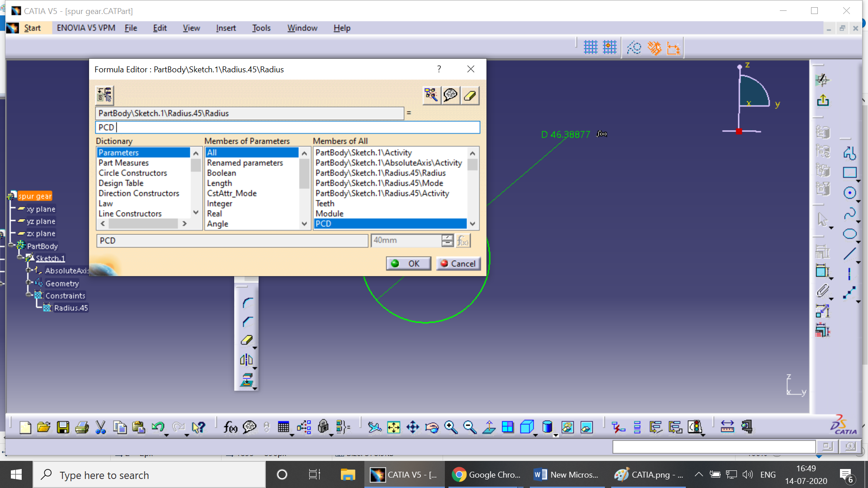This screenshot has width=868, height=488.
Task: Toggle the Grid display icon
Action: [x=590, y=47]
